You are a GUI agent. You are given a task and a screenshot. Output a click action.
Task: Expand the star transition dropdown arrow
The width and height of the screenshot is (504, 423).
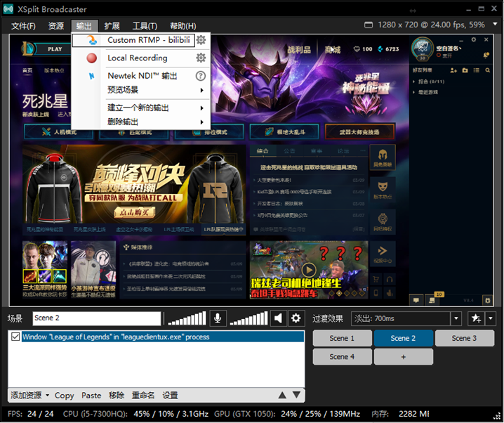pos(491,319)
